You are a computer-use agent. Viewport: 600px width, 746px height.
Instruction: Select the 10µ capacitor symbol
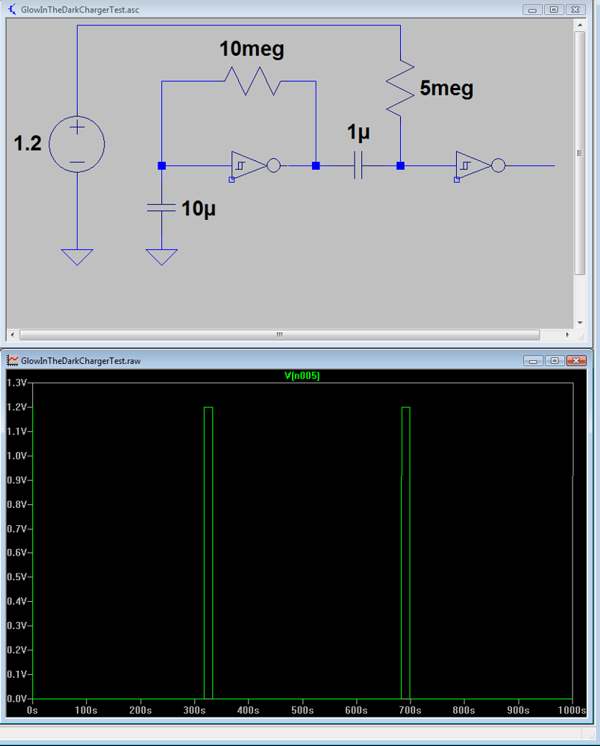(161, 208)
